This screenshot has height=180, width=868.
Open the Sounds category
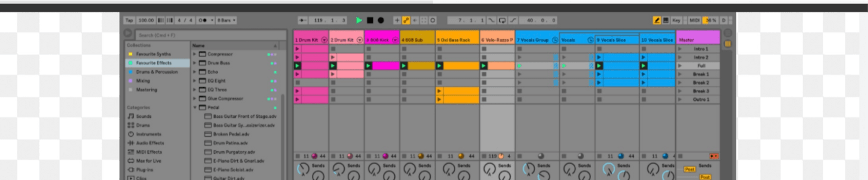click(143, 116)
